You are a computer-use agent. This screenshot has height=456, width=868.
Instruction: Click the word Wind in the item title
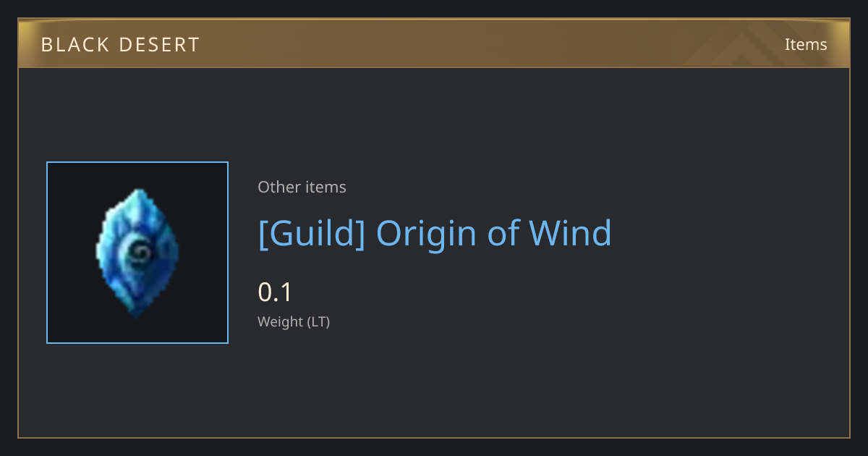(x=571, y=233)
